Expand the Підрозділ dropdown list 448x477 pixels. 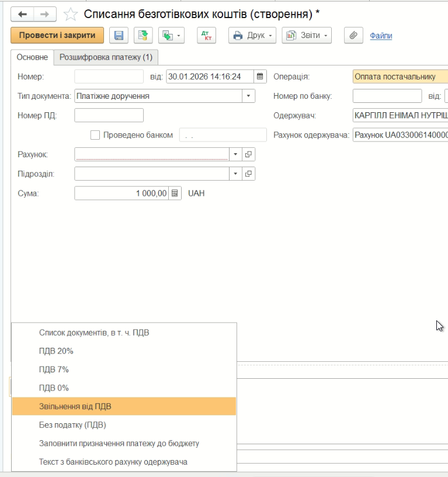pyautogui.click(x=235, y=174)
